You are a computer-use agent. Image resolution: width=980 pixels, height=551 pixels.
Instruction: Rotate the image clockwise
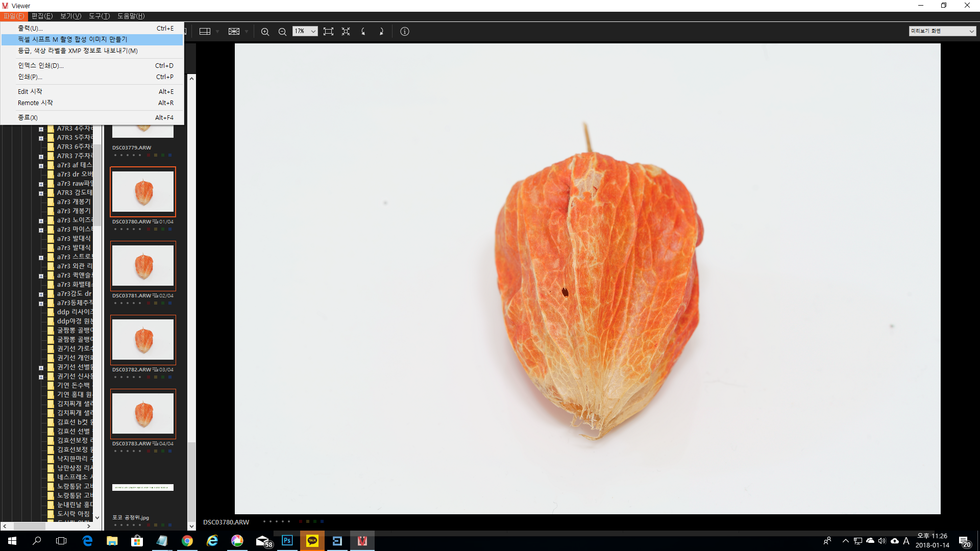pyautogui.click(x=381, y=32)
